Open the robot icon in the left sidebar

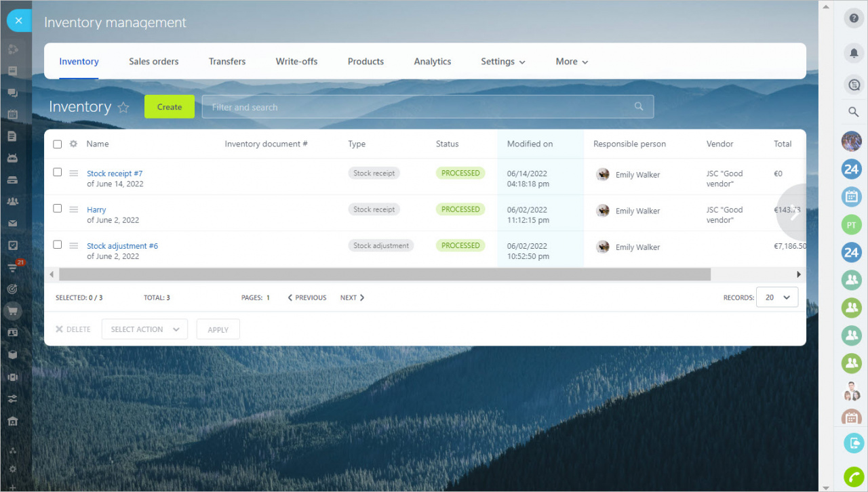pyautogui.click(x=12, y=158)
